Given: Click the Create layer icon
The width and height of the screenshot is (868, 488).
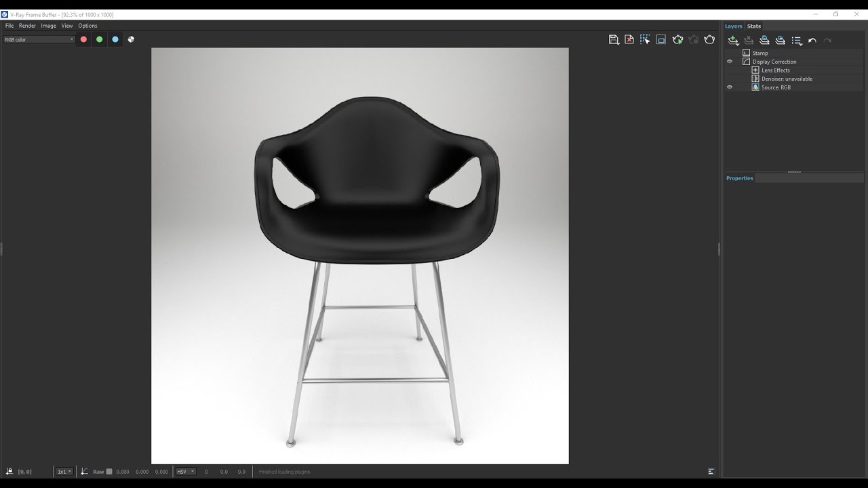Looking at the screenshot, I should [x=733, y=41].
